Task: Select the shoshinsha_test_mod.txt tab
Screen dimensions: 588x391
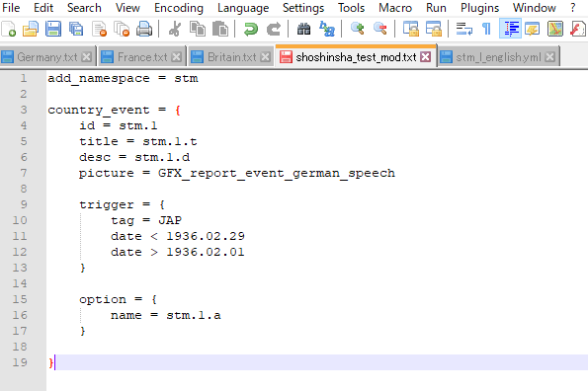Action: 356,57
